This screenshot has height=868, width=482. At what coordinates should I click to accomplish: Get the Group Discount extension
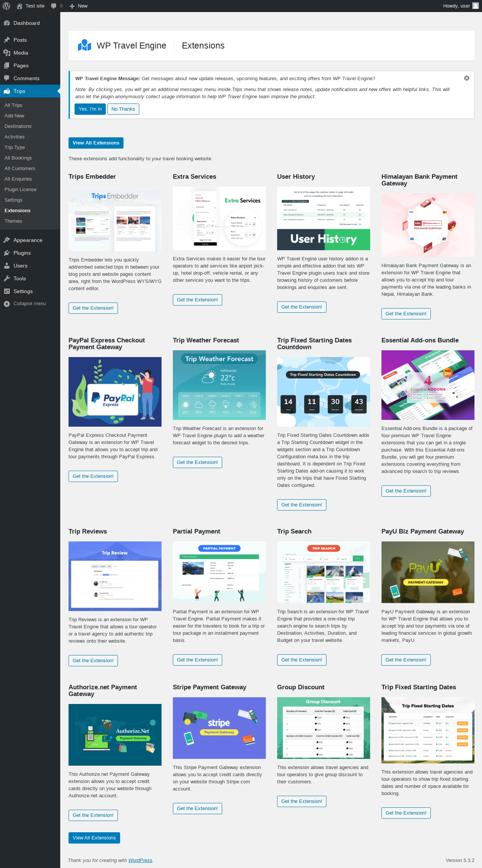pyautogui.click(x=302, y=801)
